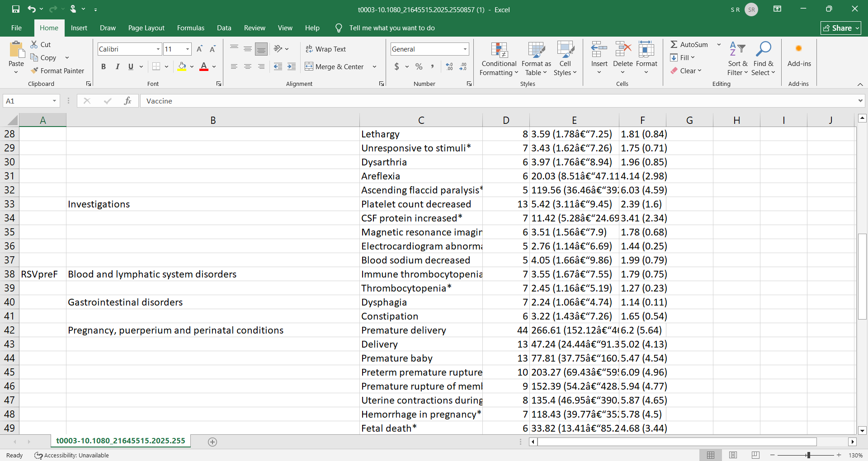
Task: Add a new sheet with the plus icon
Action: click(x=212, y=442)
